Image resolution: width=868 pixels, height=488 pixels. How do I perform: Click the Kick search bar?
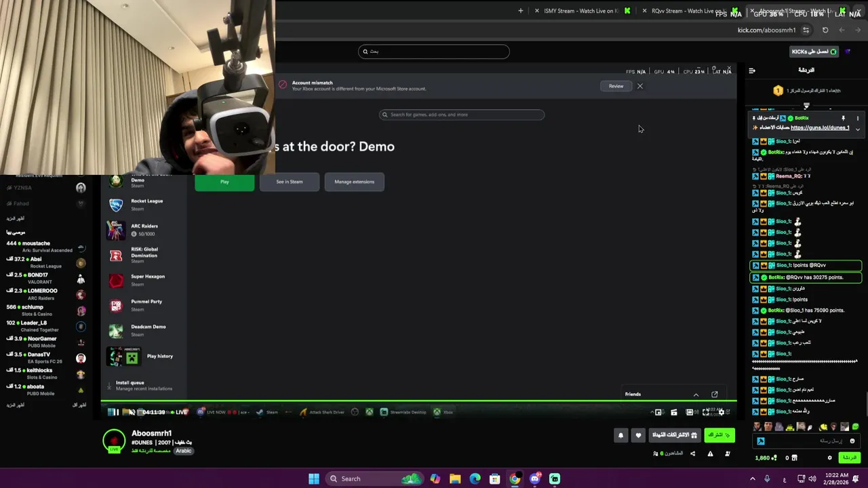[x=434, y=52]
